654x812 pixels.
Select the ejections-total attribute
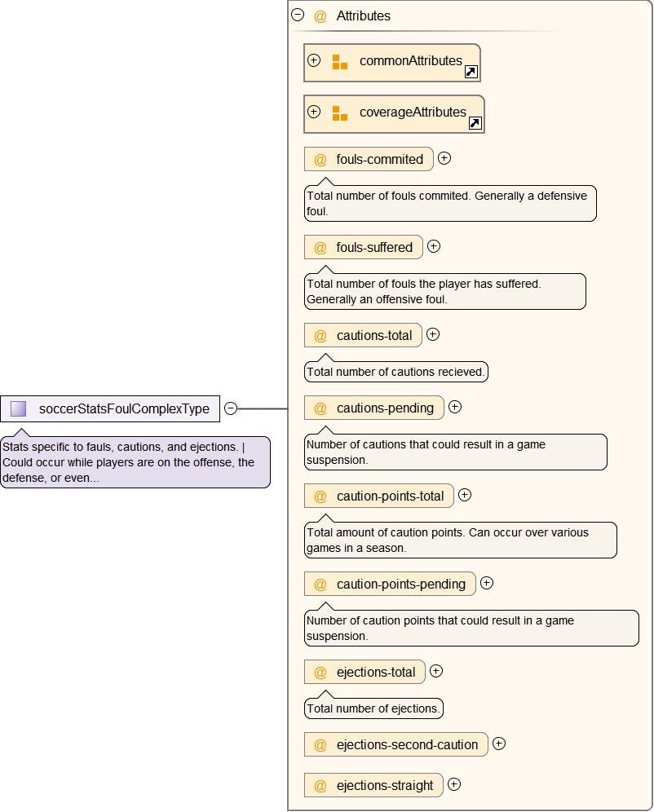[x=375, y=673]
